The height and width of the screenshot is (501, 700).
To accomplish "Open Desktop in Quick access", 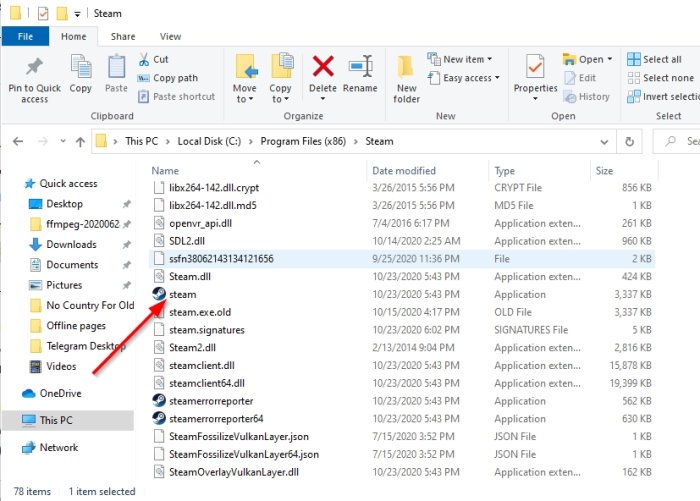I will coord(56,204).
